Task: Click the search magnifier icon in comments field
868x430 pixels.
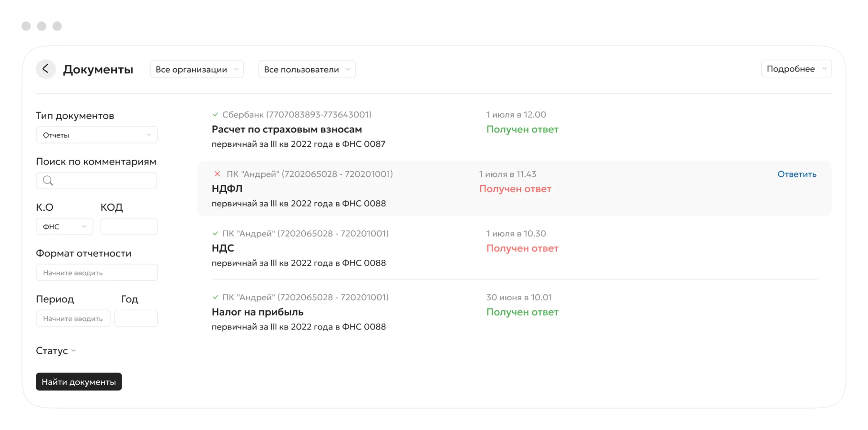Action: coord(48,181)
